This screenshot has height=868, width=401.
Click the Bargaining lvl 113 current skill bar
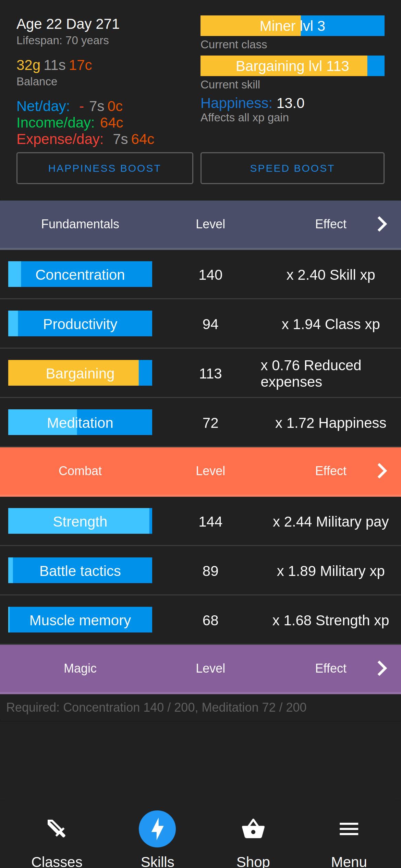292,66
